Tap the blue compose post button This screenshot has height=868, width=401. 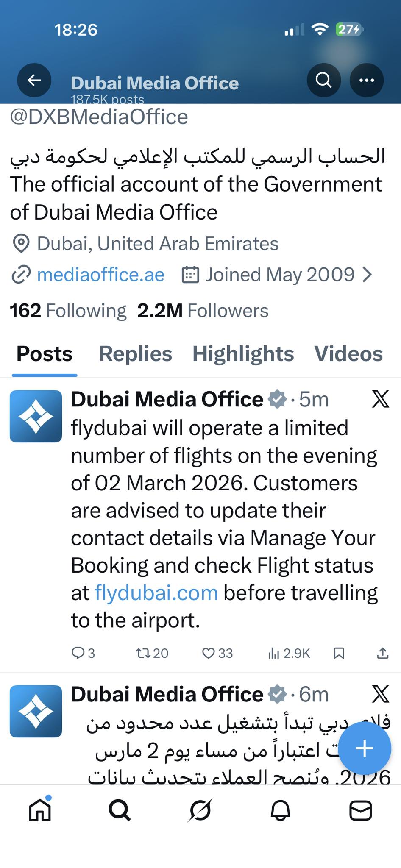click(365, 748)
